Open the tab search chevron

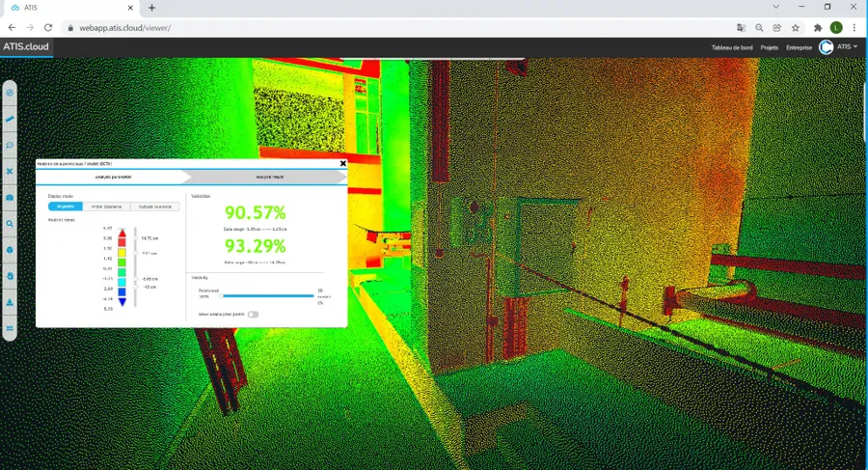click(775, 7)
